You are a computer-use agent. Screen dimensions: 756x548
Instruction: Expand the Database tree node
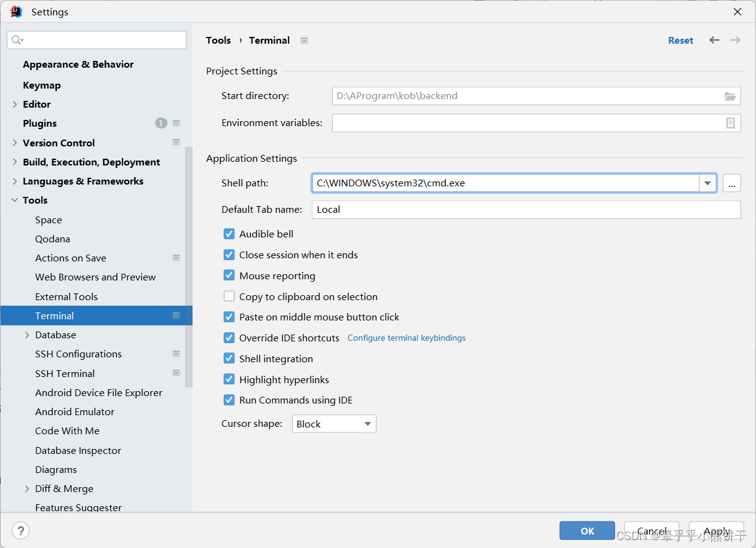(27, 335)
